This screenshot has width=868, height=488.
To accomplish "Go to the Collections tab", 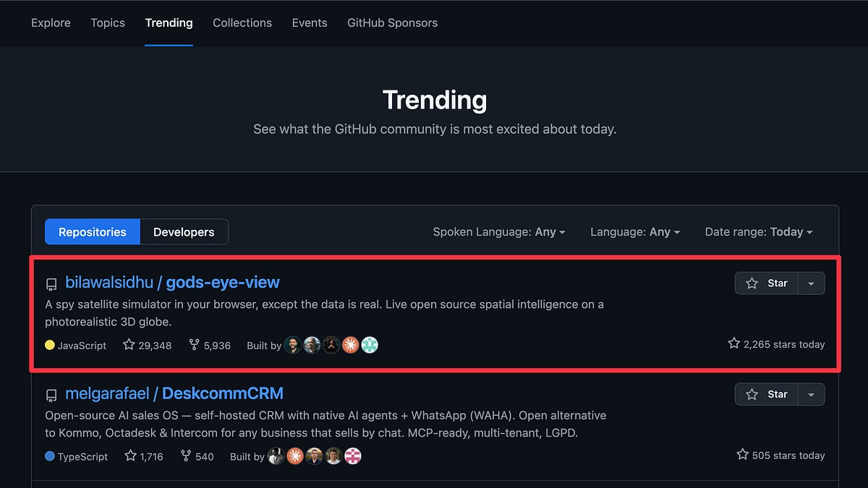I will tap(242, 23).
